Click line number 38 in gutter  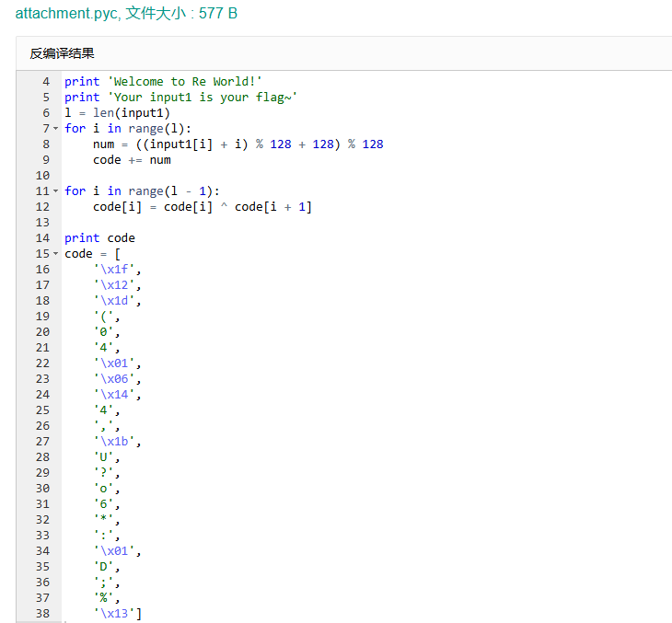[x=42, y=613]
